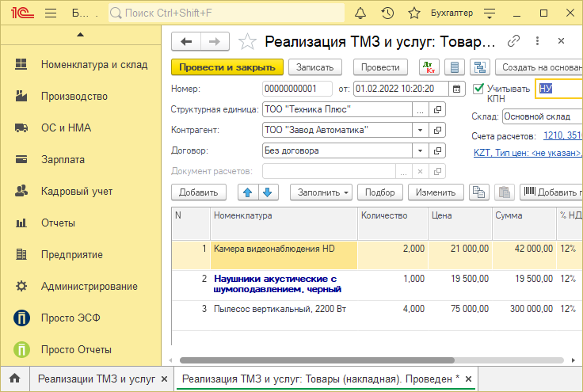Viewport: 583px width, 392px height.
Task: Open service settings menu icon next to Бухгалтер
Action: point(490,13)
